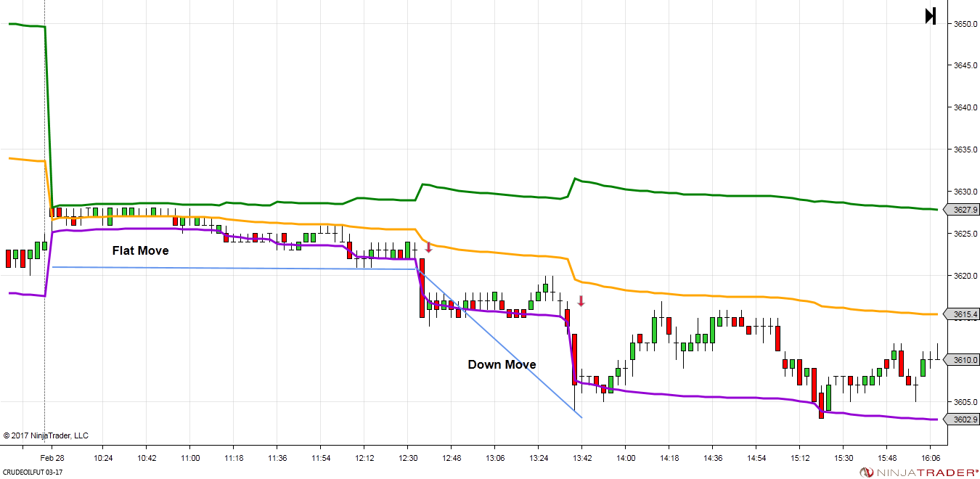
Task: Select the purple 3602.9 price marker
Action: tap(960, 419)
